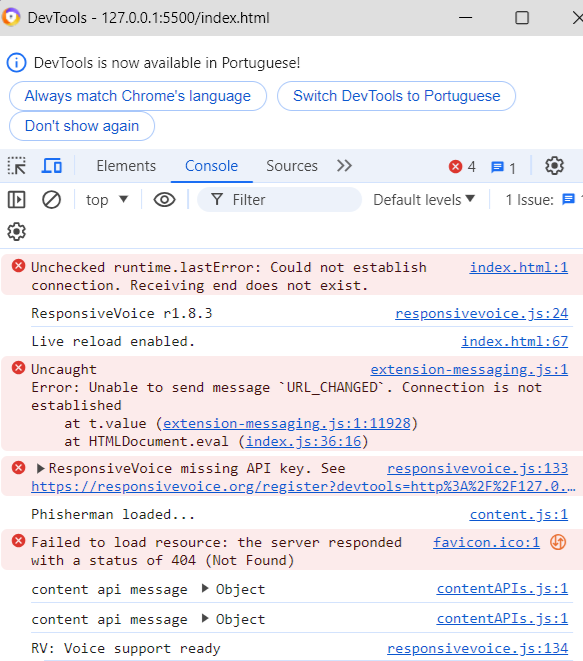
Task: Open the first contentAPIs.js:1 link
Action: pos(502,588)
